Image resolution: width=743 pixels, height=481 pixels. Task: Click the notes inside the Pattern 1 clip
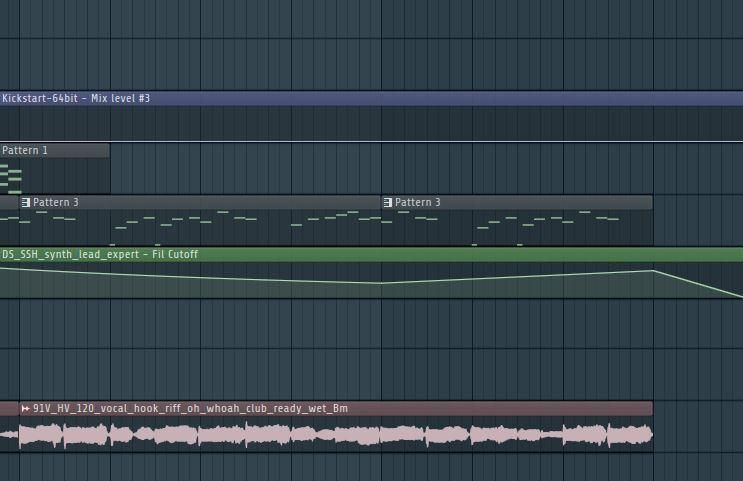point(11,179)
